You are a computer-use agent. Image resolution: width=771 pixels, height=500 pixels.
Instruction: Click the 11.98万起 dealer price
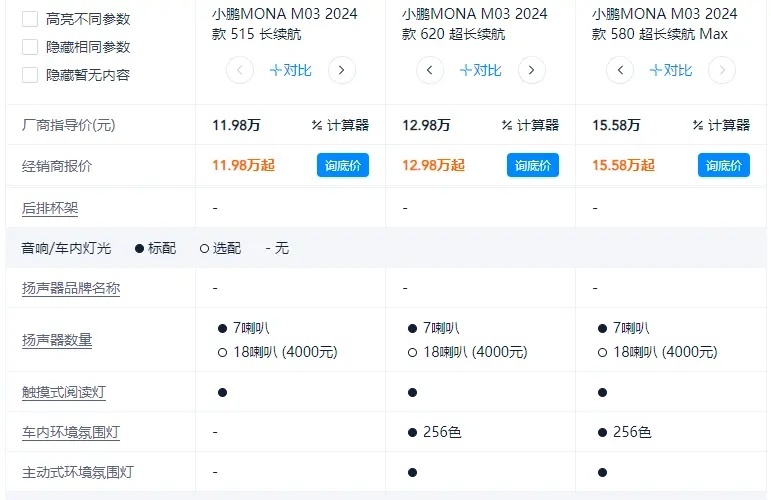243,165
